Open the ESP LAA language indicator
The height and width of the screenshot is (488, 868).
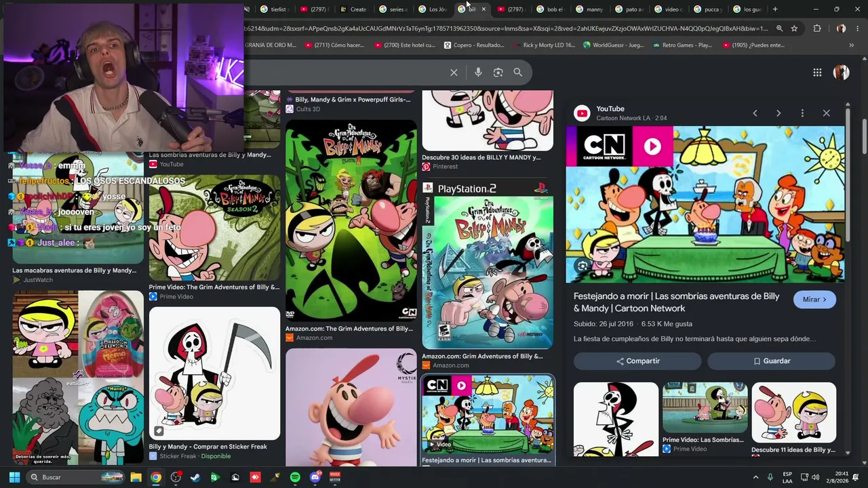point(787,477)
